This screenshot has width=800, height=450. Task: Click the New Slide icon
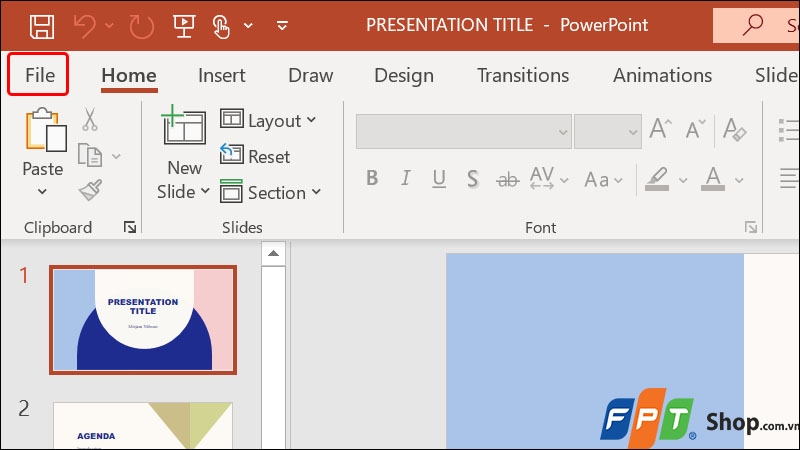pyautogui.click(x=184, y=124)
